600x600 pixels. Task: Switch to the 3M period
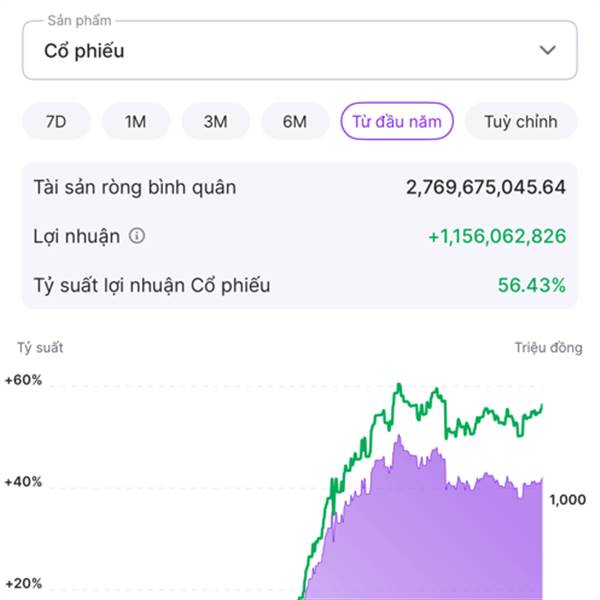(x=215, y=122)
